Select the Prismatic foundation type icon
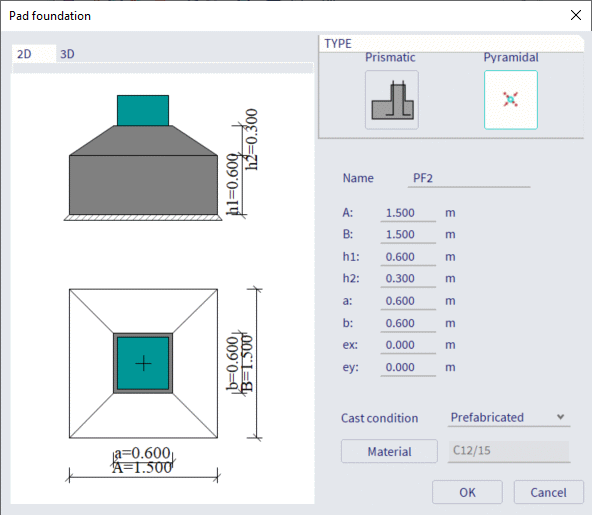 coord(392,100)
